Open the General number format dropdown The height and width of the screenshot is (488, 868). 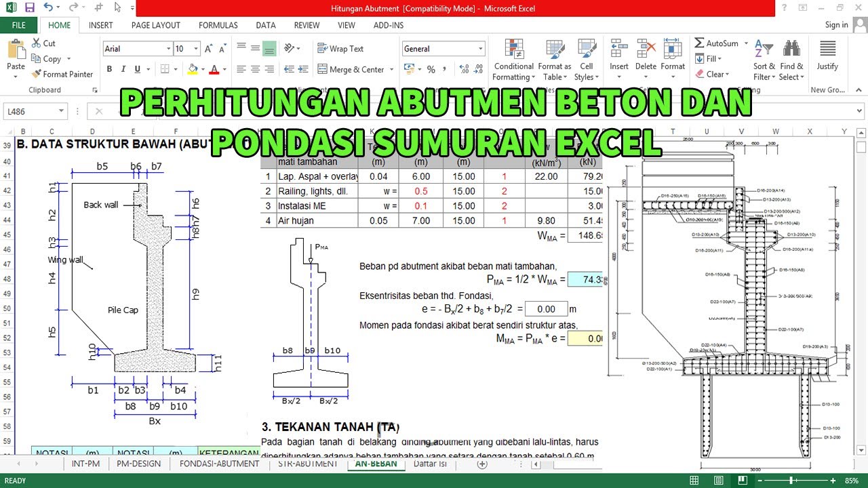(x=481, y=49)
